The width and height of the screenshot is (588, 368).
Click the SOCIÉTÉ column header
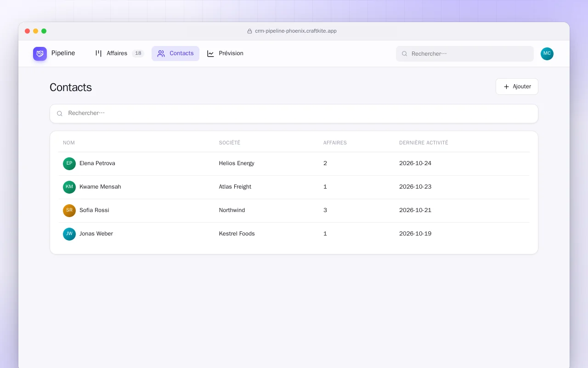230,143
